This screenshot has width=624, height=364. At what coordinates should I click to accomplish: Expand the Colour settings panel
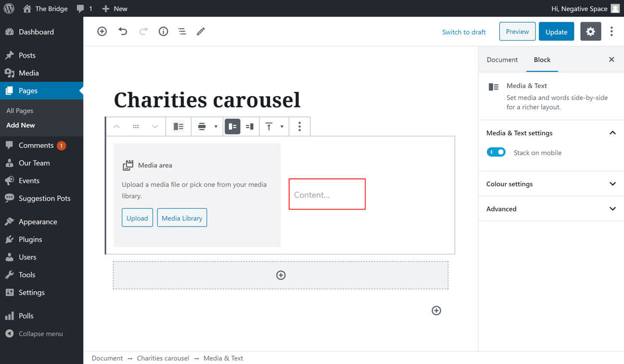(551, 184)
